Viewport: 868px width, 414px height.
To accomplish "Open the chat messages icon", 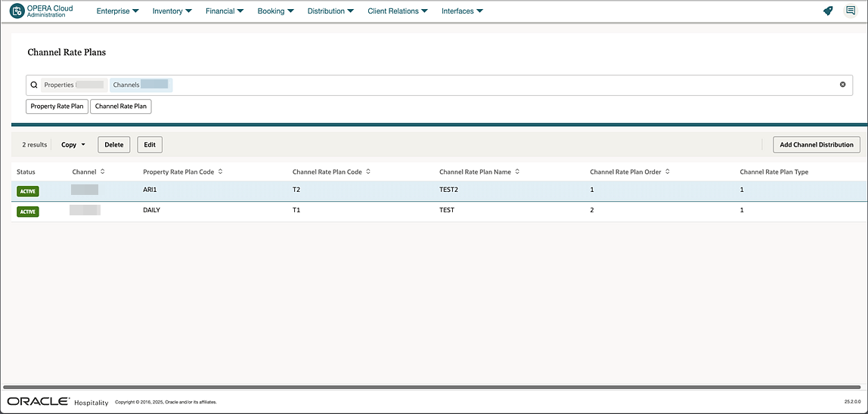I will 851,11.
